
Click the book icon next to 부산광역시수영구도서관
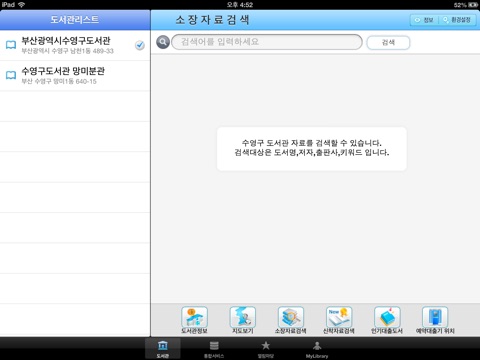(x=11, y=45)
